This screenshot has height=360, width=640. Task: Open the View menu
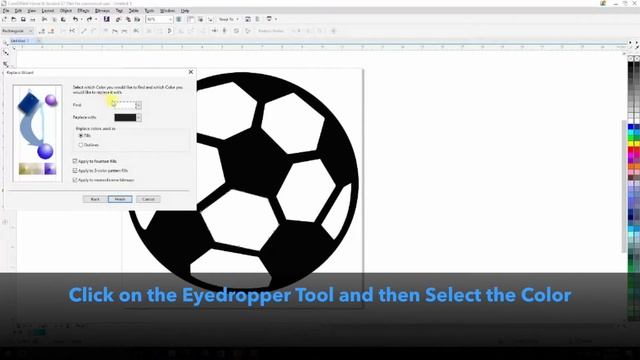(x=31, y=11)
